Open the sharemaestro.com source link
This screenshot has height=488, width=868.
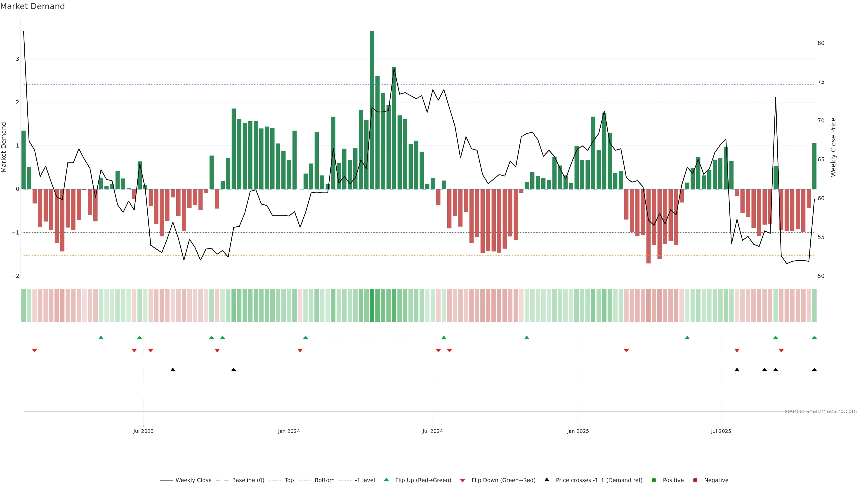click(x=821, y=411)
